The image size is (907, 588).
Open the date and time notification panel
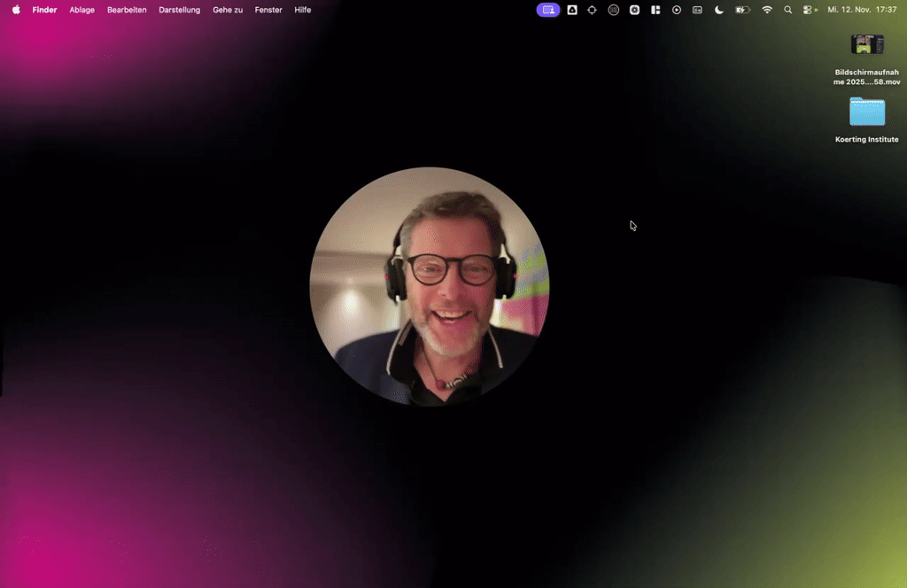862,10
